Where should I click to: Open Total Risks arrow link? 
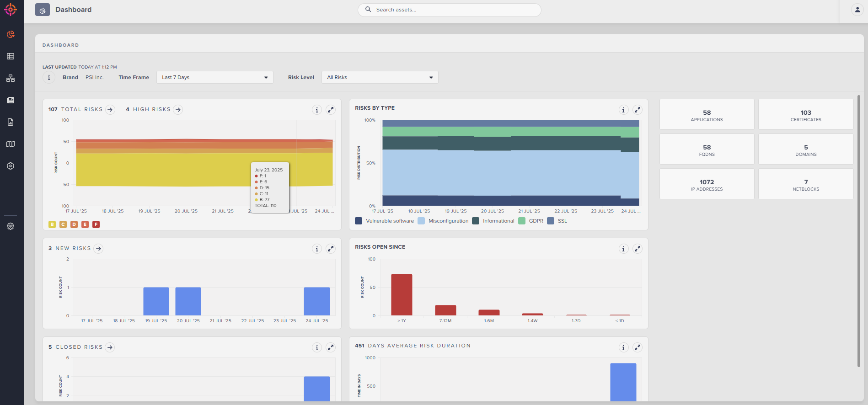[x=110, y=109]
